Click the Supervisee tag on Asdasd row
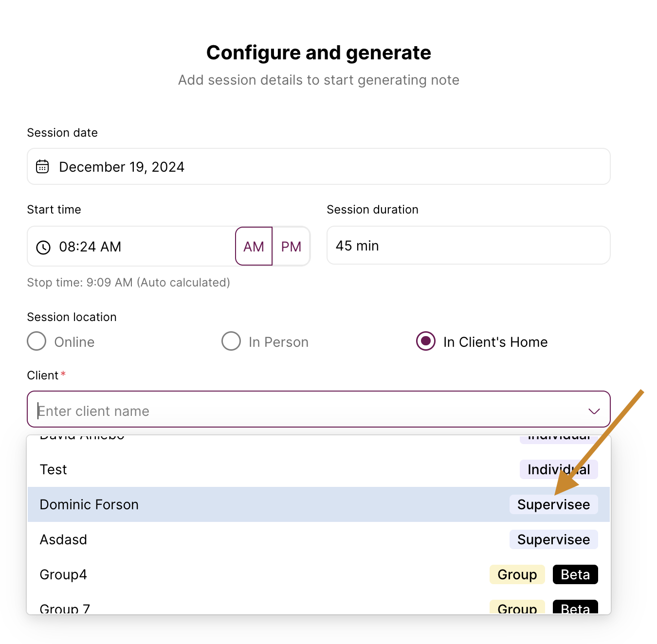657x644 pixels. click(x=553, y=539)
